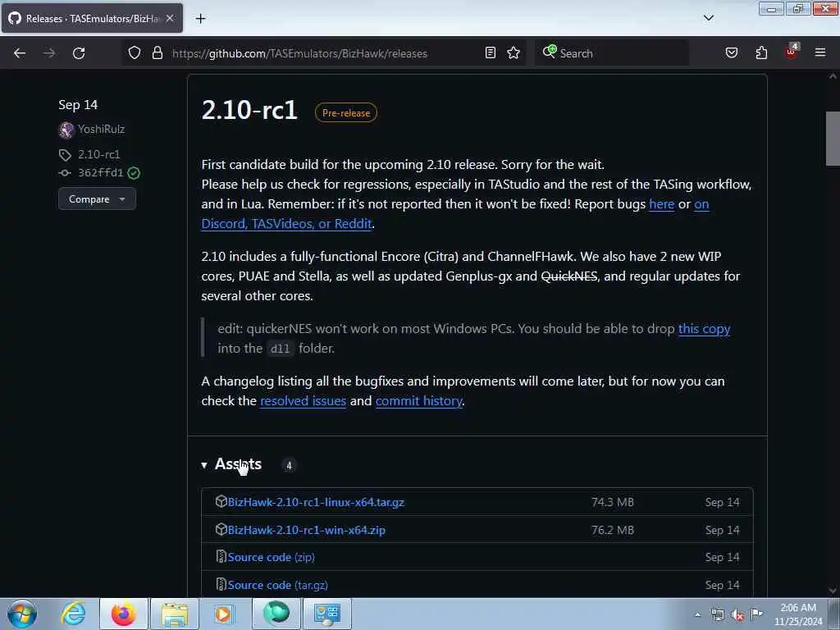Open Action Center flag tray icon
The width and height of the screenshot is (840, 630).
tap(757, 614)
